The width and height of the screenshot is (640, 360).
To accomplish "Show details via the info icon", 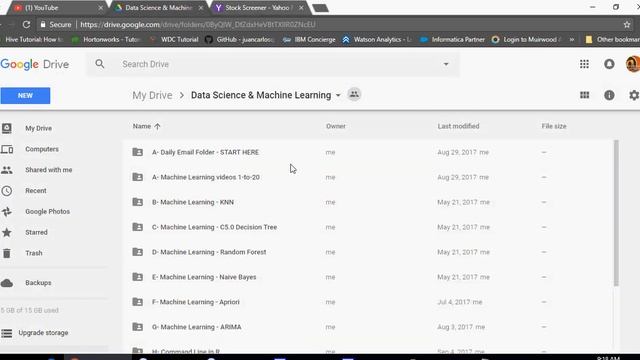I will [x=609, y=95].
